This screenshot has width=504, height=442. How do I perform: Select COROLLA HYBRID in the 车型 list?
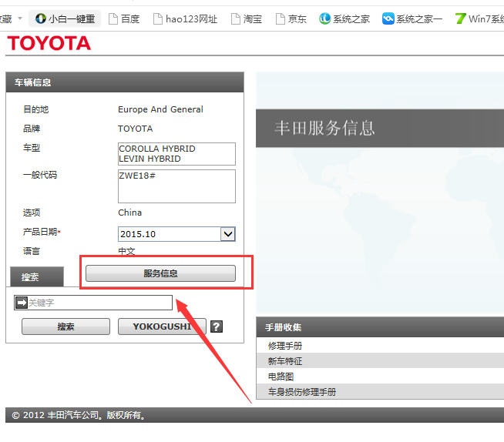157,149
